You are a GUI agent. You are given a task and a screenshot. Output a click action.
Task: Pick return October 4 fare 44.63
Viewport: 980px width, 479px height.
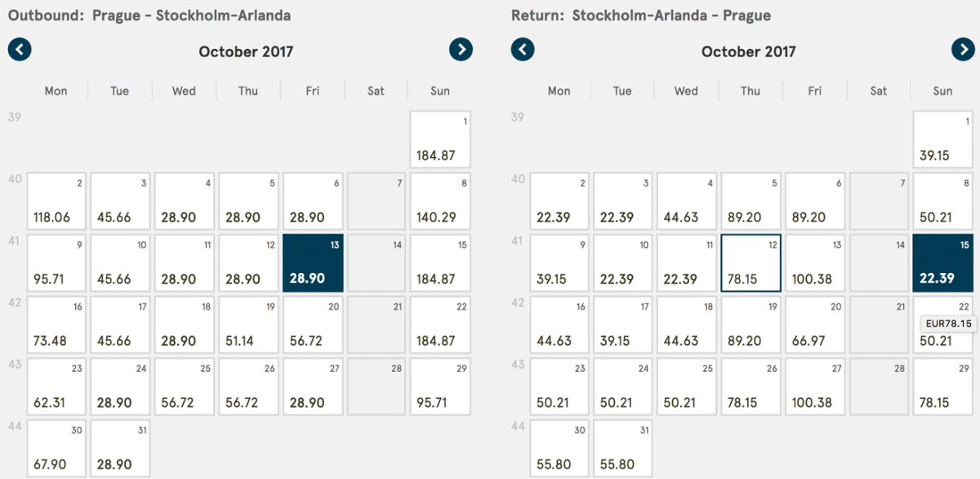687,201
